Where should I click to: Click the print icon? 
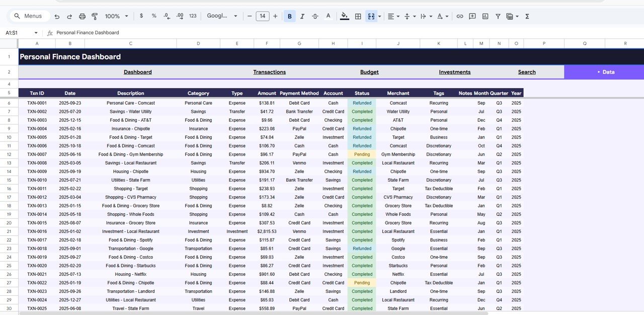(81, 16)
